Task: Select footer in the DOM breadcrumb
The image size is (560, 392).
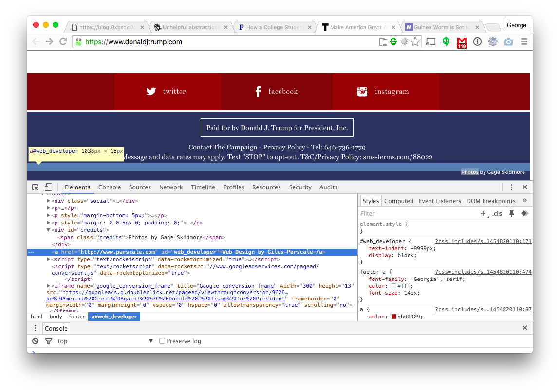Action: coord(77,317)
